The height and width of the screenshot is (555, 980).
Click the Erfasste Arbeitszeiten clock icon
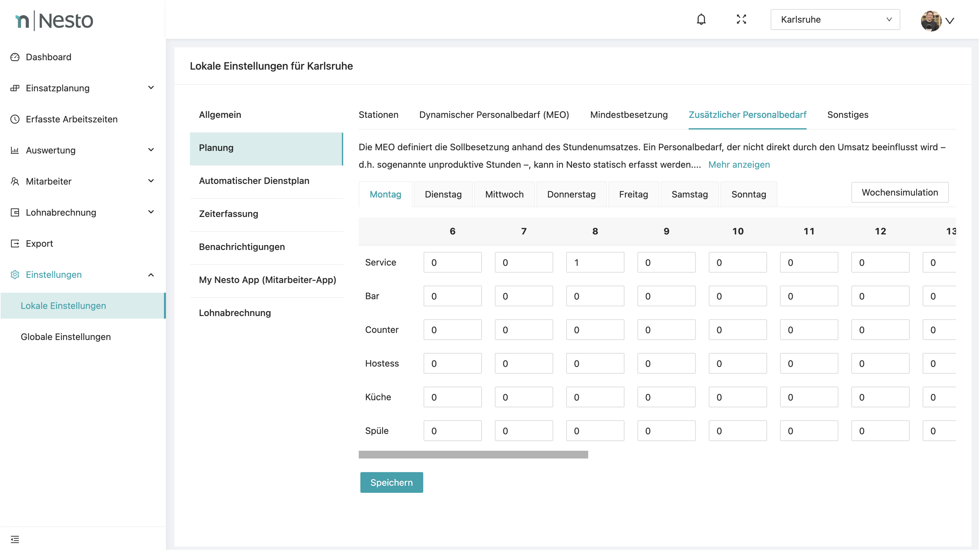click(x=15, y=119)
